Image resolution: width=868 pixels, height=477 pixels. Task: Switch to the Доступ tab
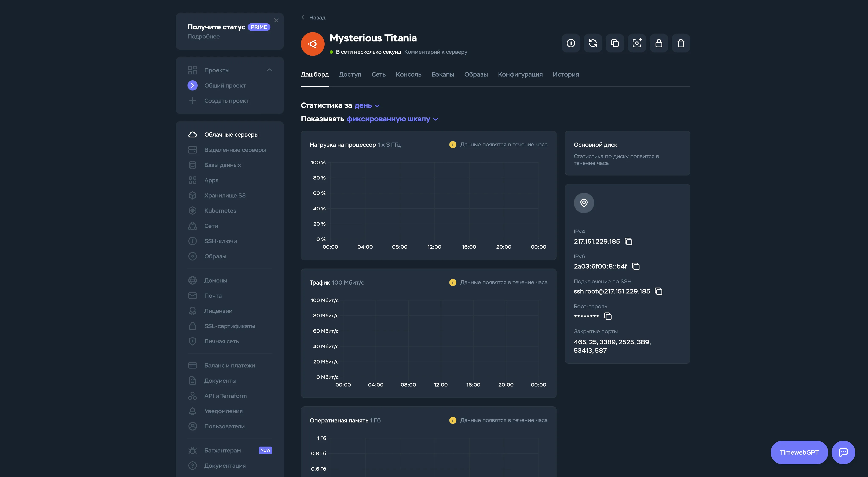point(350,74)
